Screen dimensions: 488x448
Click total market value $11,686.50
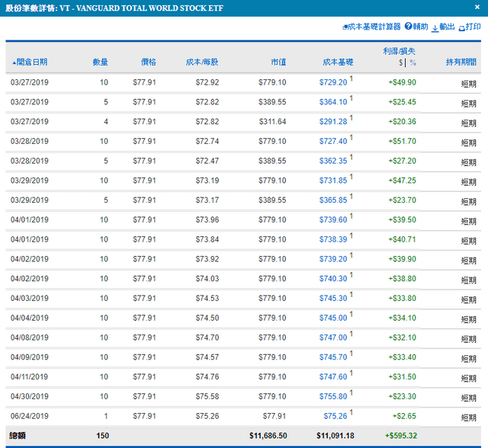click(x=268, y=436)
